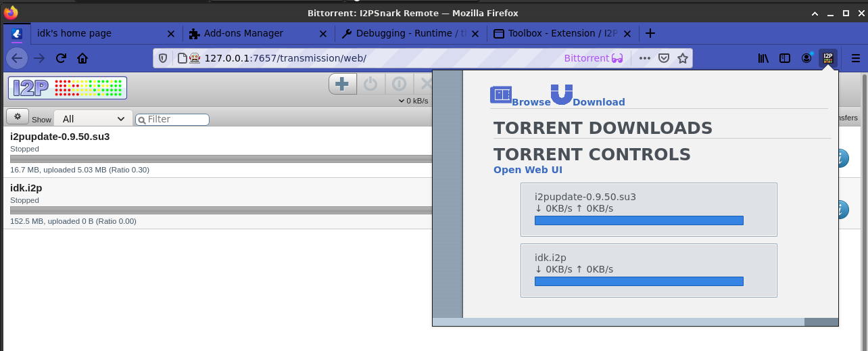Open a new browser tab
This screenshot has height=351, width=868.
click(x=650, y=33)
